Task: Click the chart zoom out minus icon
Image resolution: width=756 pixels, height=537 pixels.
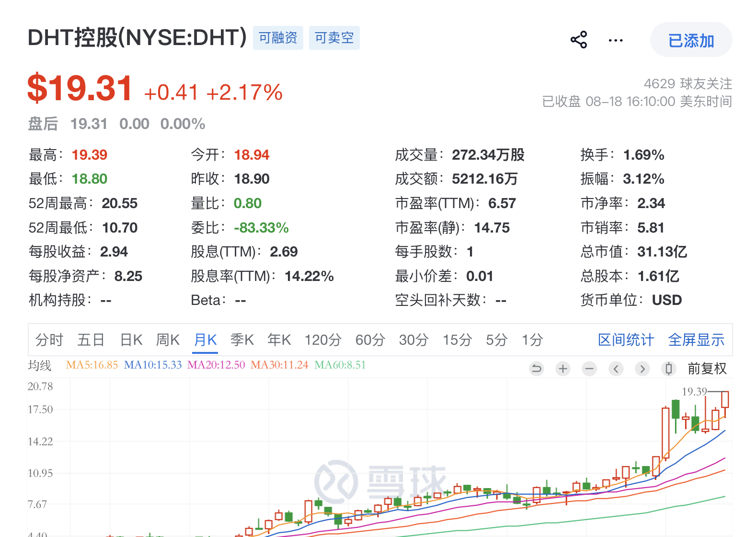Action: click(589, 369)
